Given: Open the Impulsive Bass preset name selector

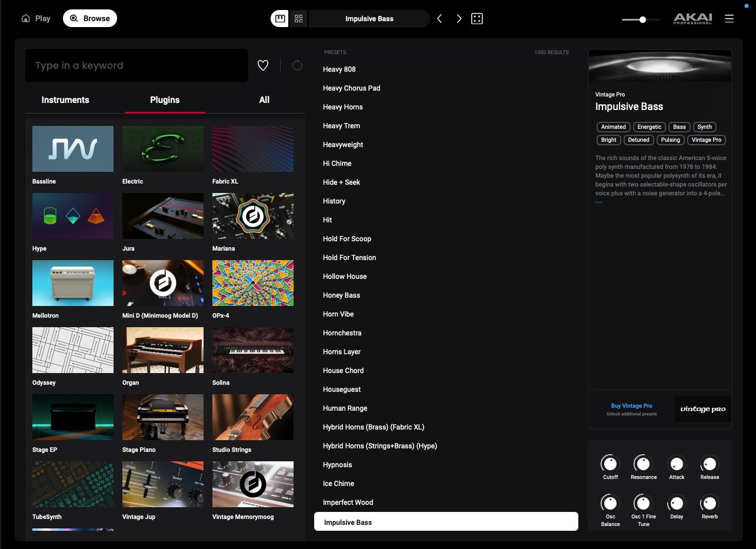Looking at the screenshot, I should tap(369, 19).
